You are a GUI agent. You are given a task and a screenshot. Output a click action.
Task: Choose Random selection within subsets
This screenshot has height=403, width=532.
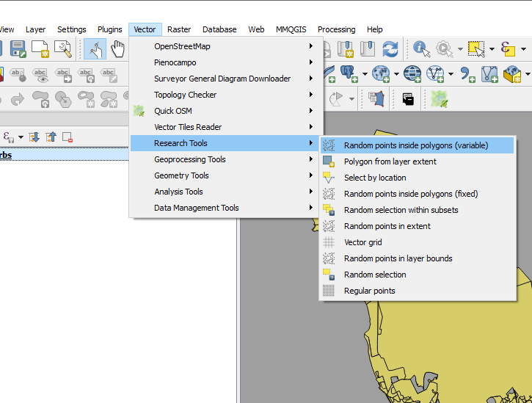418,210
